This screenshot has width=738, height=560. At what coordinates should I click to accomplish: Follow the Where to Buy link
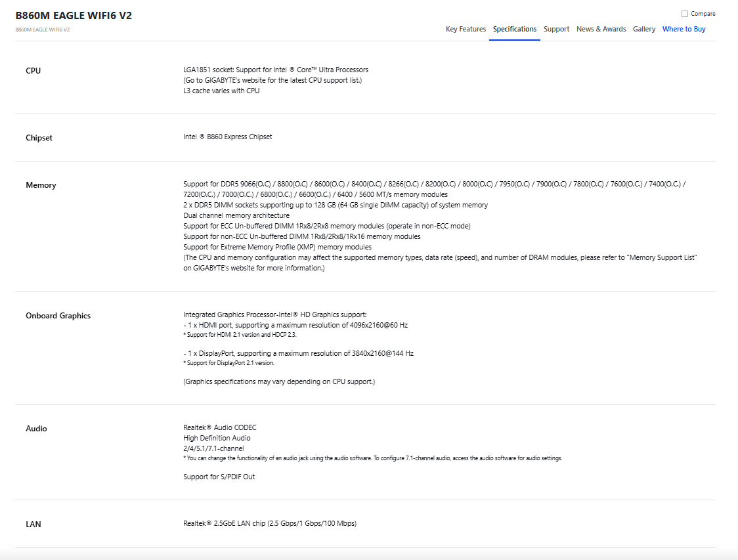pos(684,29)
